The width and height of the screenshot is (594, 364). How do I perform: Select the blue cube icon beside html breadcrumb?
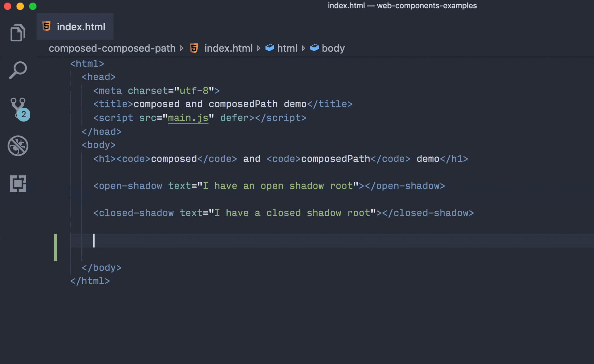[x=271, y=48]
